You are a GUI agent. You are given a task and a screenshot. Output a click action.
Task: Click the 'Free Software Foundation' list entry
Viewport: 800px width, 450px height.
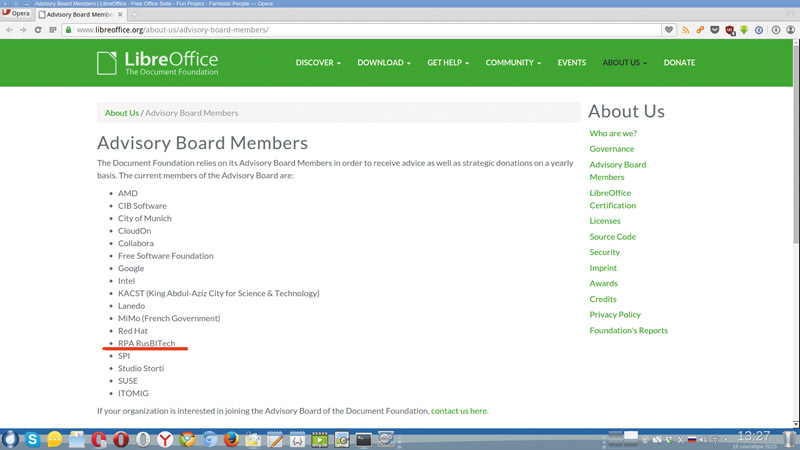[x=165, y=256]
